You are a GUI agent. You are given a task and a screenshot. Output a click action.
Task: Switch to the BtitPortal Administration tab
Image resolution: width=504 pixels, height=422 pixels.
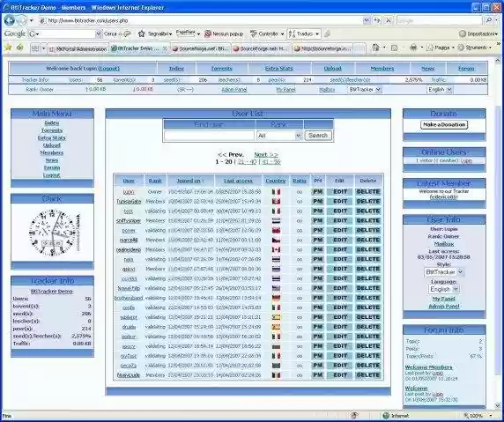(x=78, y=48)
